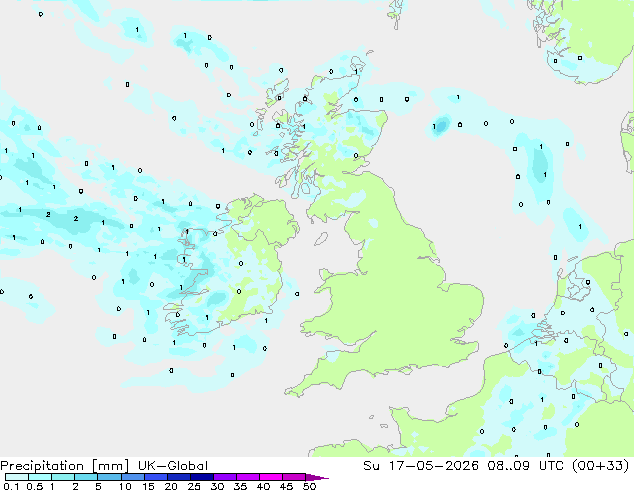Click the purple arrow above 50 on legend
Image resolution: width=634 pixels, height=490 pixels.
tap(317, 477)
